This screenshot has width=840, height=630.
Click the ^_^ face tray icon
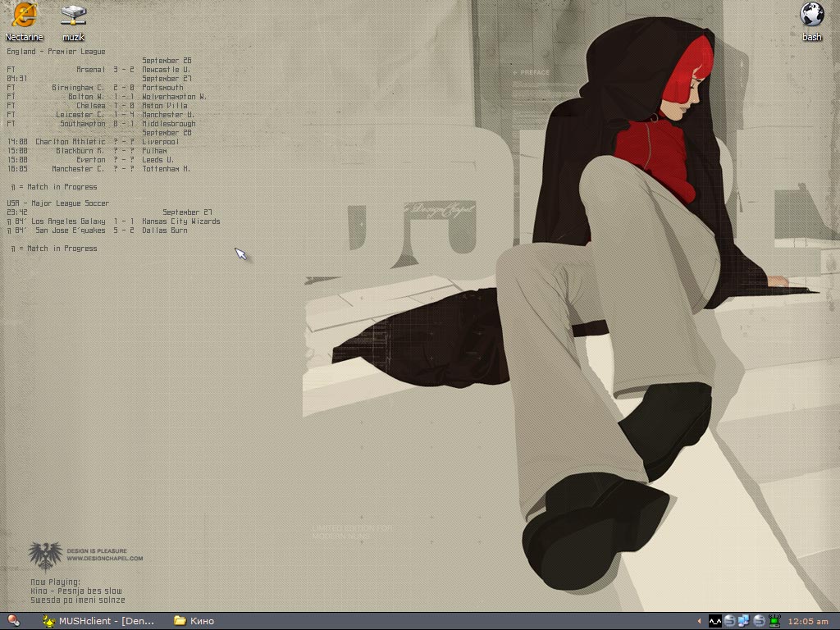click(x=715, y=621)
